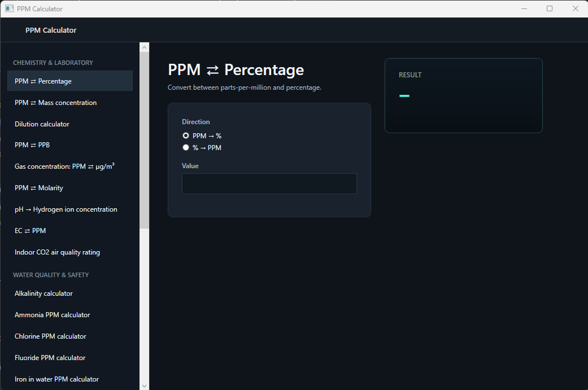Click the sidebar vertical scrollbar thumb
Viewport: 588px width, 390px height.
(x=145, y=140)
